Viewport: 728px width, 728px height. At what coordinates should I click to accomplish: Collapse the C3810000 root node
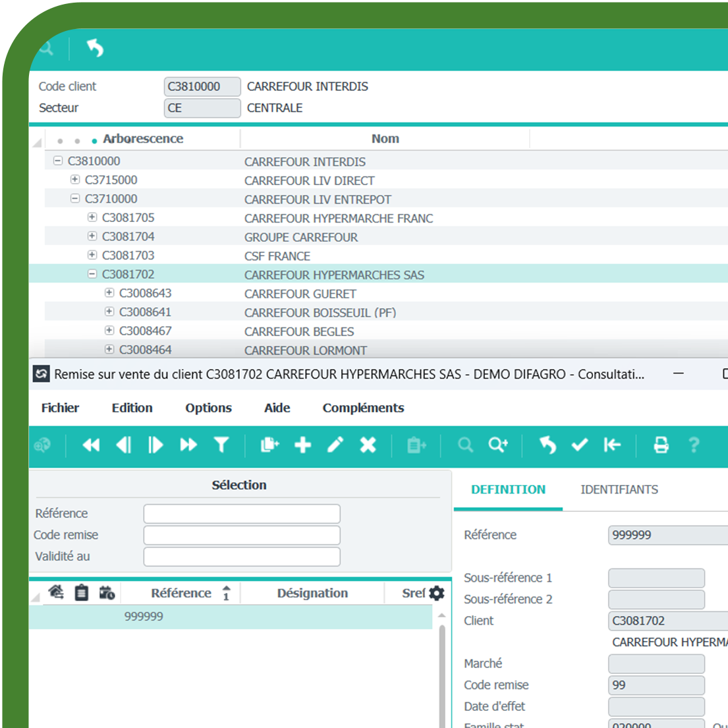point(58,161)
